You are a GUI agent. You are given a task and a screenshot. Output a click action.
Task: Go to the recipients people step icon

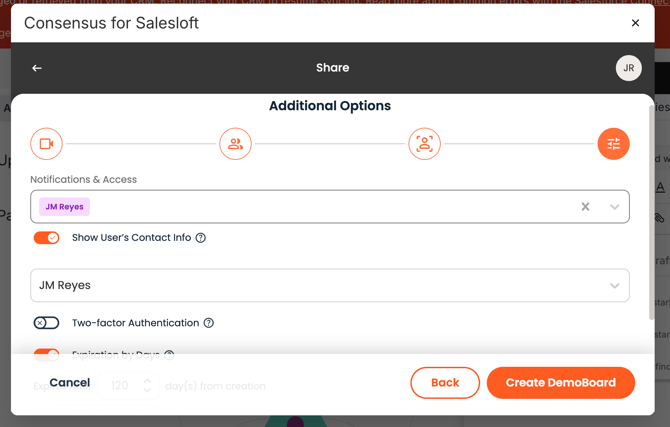(235, 144)
